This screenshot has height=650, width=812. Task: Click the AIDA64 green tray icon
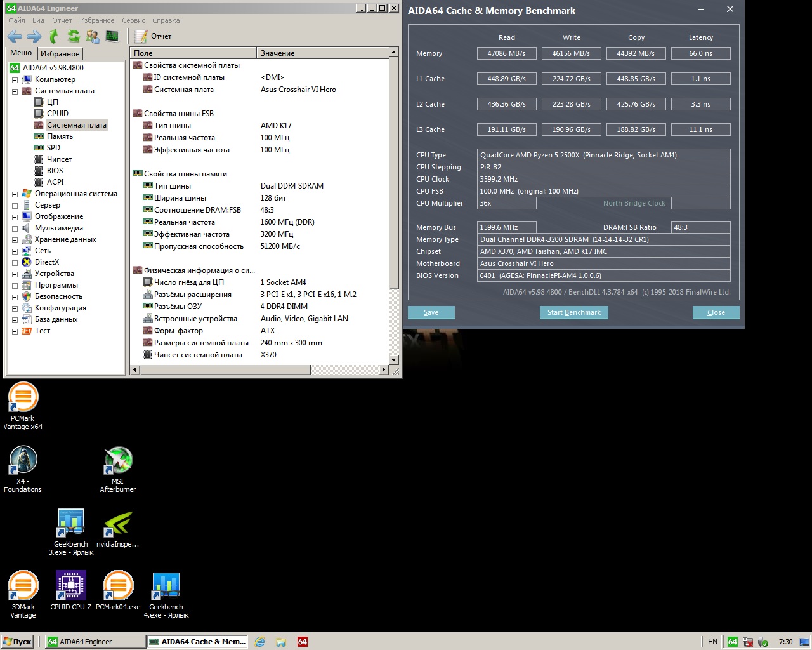[x=733, y=642]
